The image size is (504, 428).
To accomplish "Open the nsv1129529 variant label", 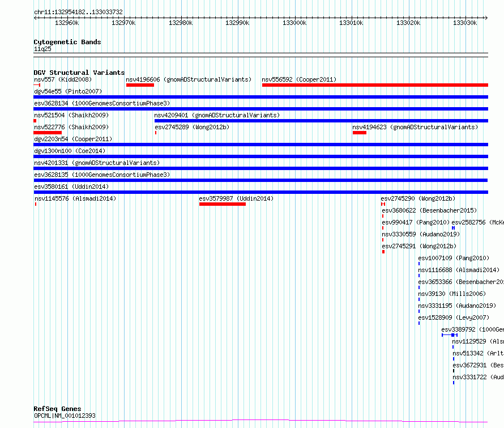I will (478, 341).
